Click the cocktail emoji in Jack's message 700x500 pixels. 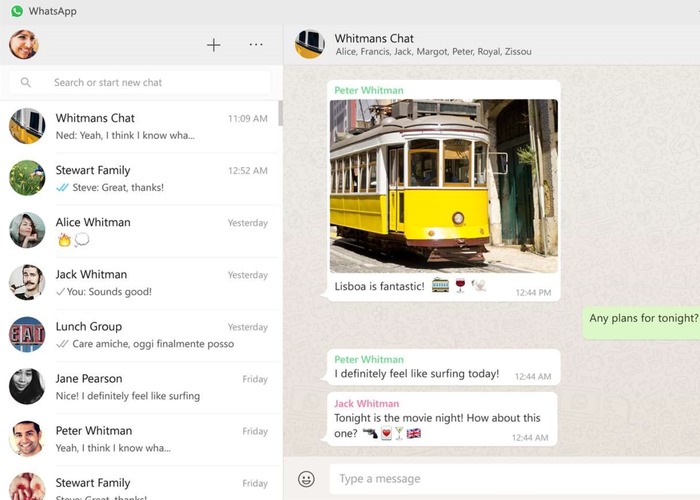(399, 433)
